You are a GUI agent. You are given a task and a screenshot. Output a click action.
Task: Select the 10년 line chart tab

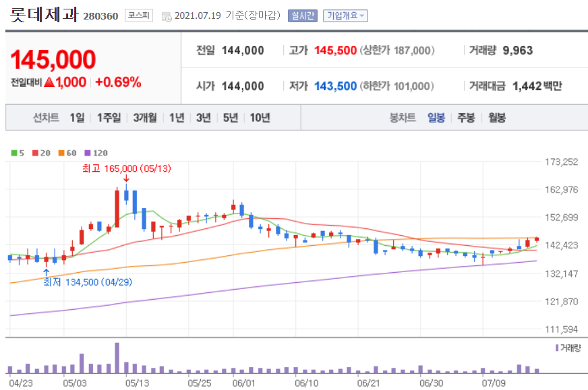click(260, 118)
